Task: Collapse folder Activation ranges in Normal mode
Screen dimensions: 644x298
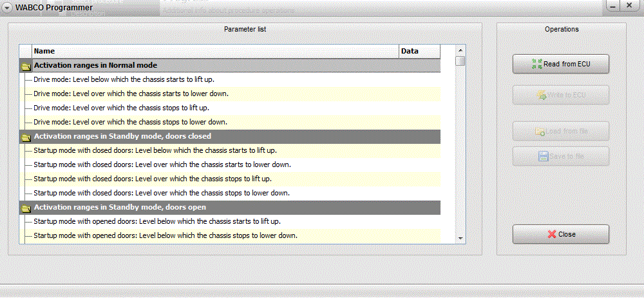Action: click(x=26, y=66)
